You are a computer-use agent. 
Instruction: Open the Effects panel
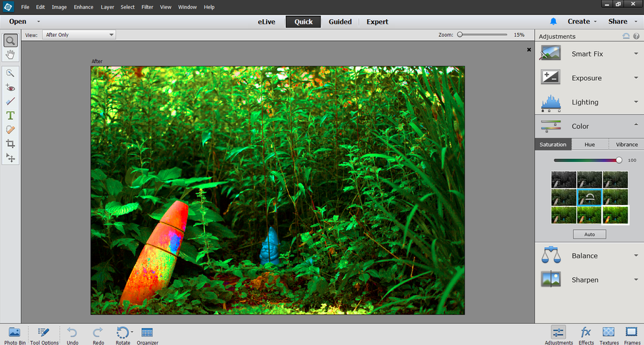point(586,334)
